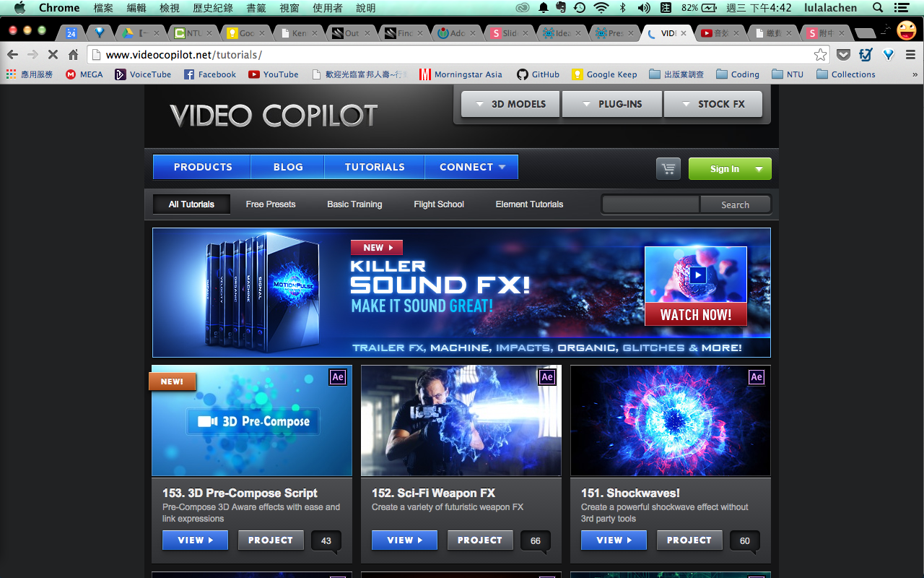Click the play icon on banner video thumbnail
Image resolution: width=924 pixels, height=578 pixels.
pyautogui.click(x=697, y=275)
